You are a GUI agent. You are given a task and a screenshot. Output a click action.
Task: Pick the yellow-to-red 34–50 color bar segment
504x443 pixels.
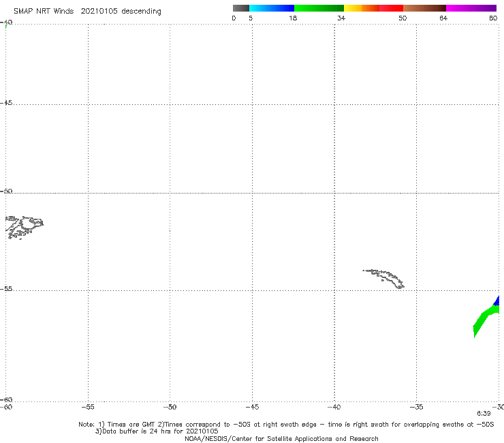point(373,8)
